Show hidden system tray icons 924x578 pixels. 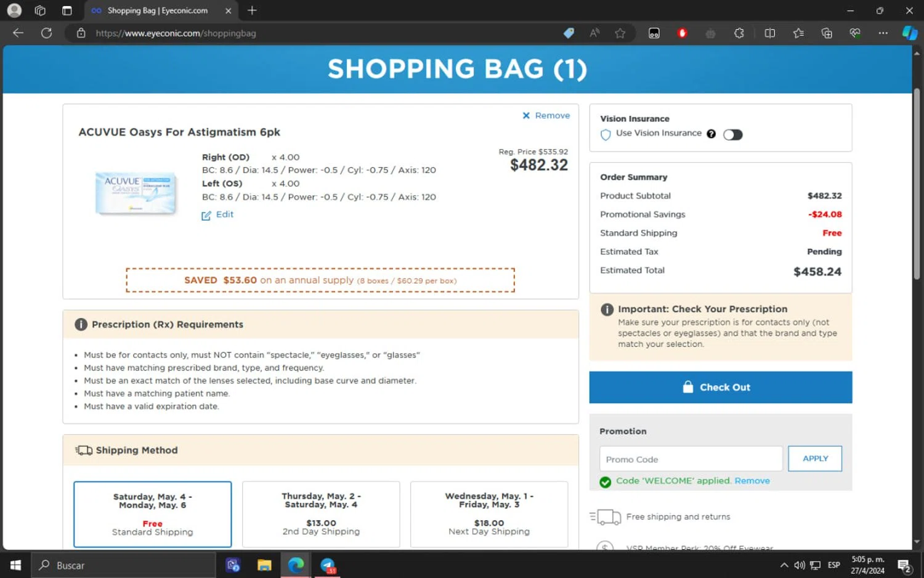pyautogui.click(x=784, y=565)
